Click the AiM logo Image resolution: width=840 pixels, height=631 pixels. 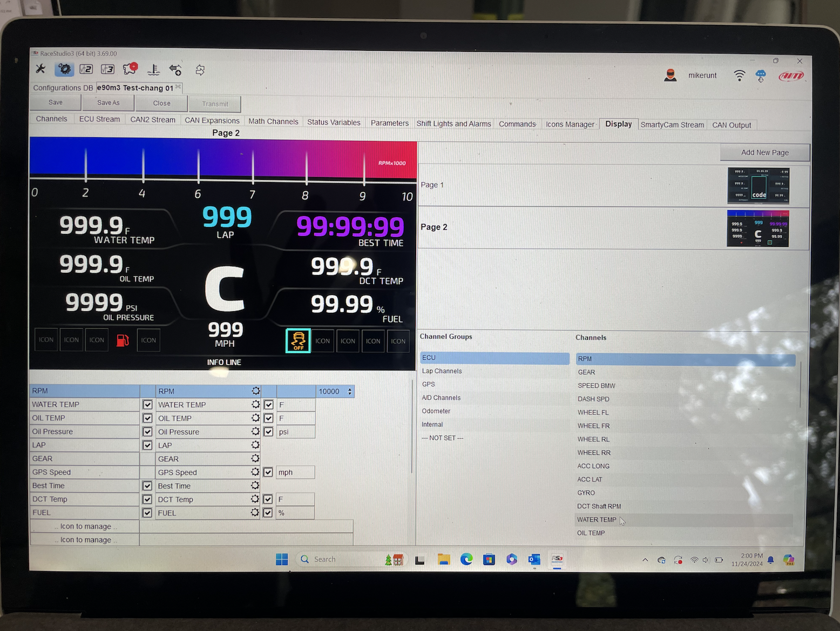[791, 76]
